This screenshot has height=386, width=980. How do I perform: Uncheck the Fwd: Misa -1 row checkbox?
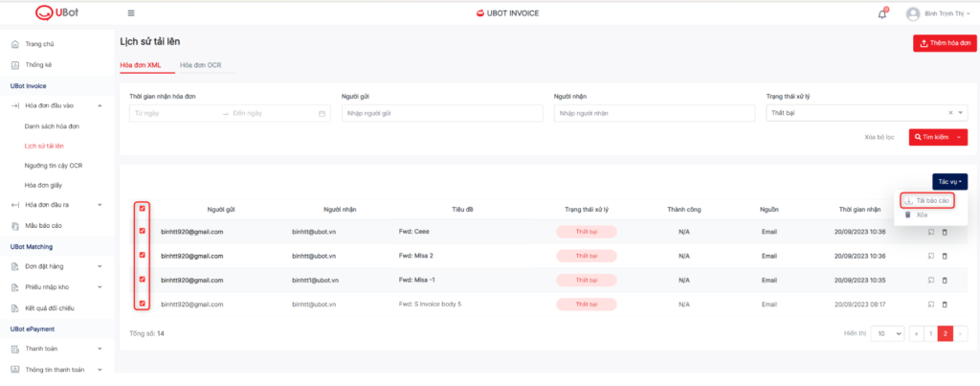(143, 280)
